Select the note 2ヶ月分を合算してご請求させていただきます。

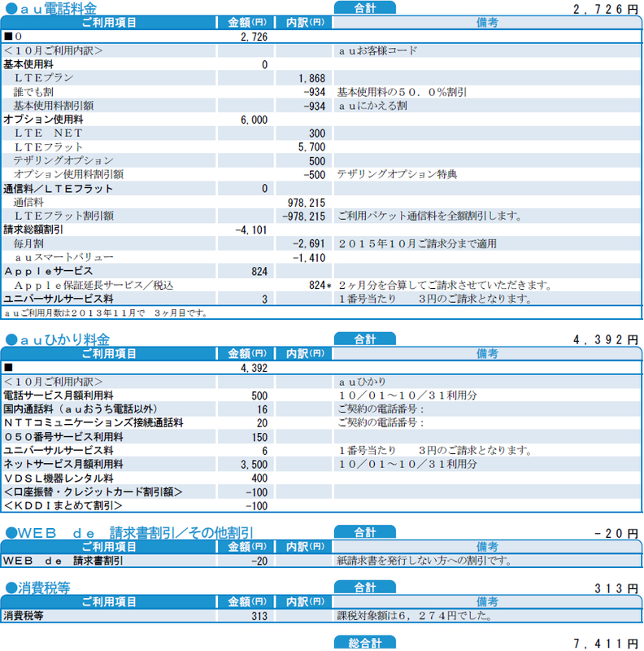[445, 285]
